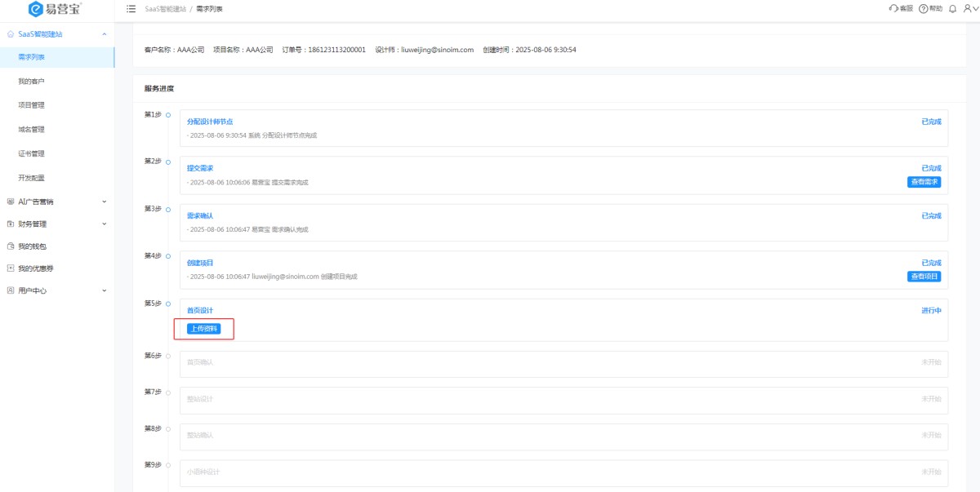Click the SaaS智能建站 home icon

[10, 34]
